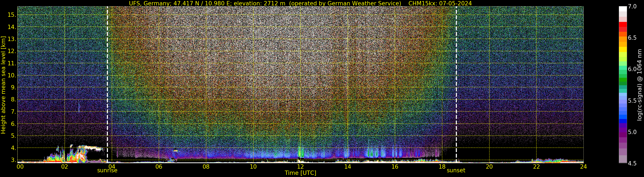This screenshot has width=644, height=177.
Task: Click the 02 tick label on the time axis
Action: pos(65,166)
